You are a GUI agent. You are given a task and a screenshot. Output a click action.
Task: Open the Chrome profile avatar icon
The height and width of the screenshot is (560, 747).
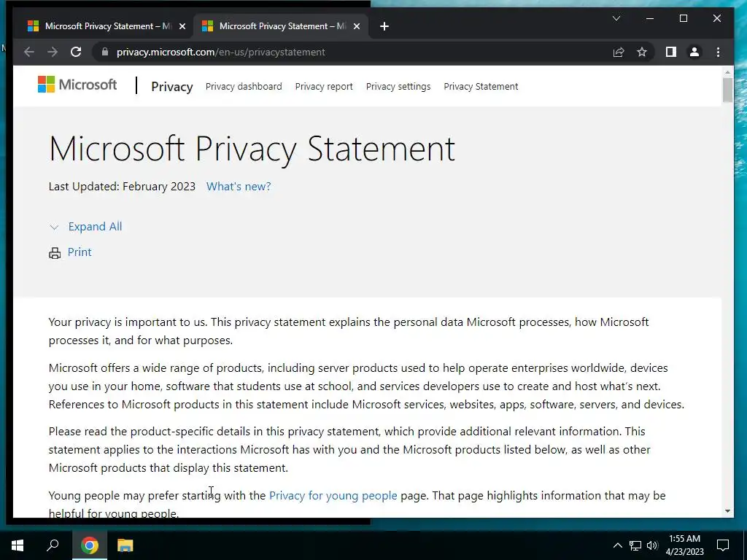coord(694,52)
